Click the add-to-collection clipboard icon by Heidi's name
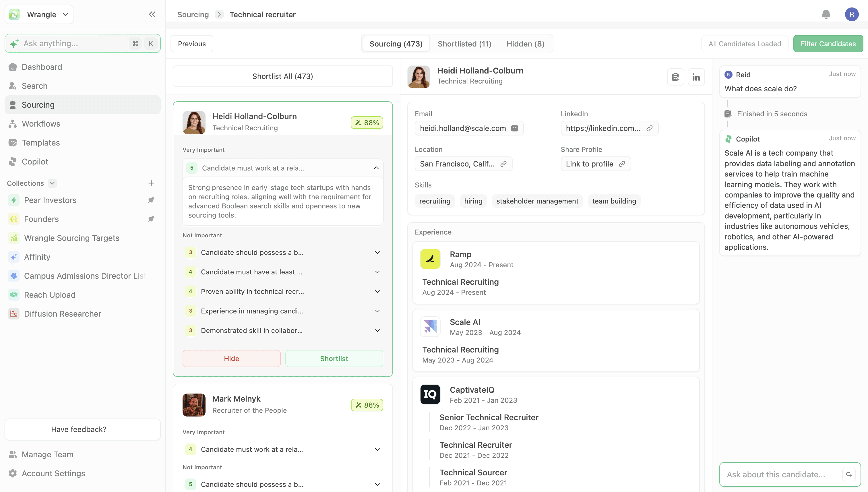This screenshot has height=492, width=868. pyautogui.click(x=675, y=77)
